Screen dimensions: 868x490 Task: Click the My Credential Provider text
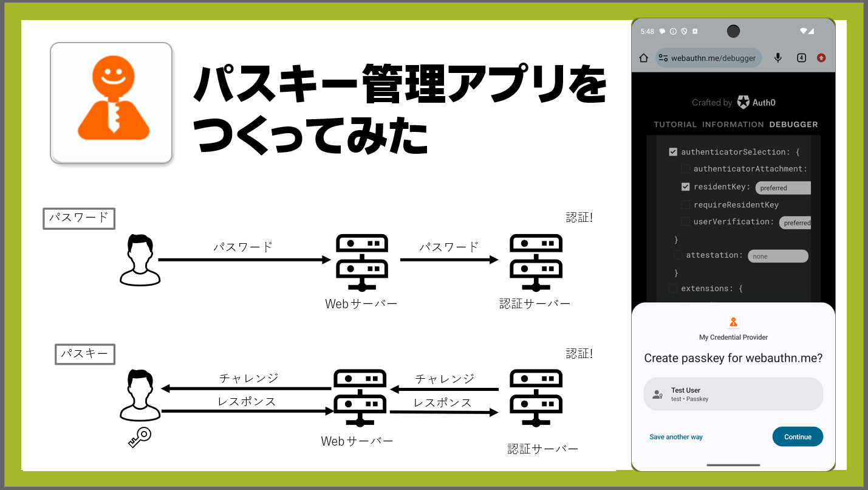point(733,337)
